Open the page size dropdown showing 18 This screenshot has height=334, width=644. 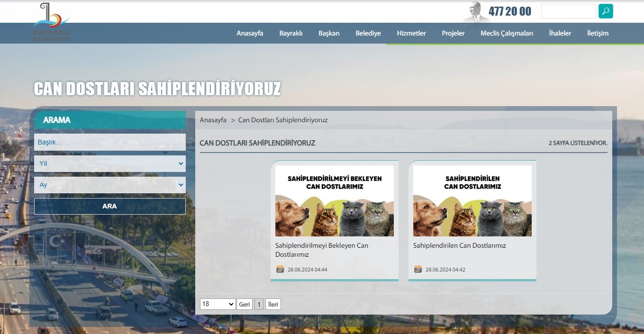[218, 304]
